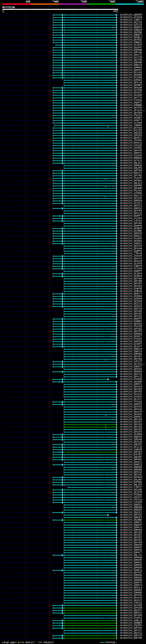Viewport: 146px width, 644px height.
Task: Select hit UniRef100_Q9FV66
Action: point(131,53)
